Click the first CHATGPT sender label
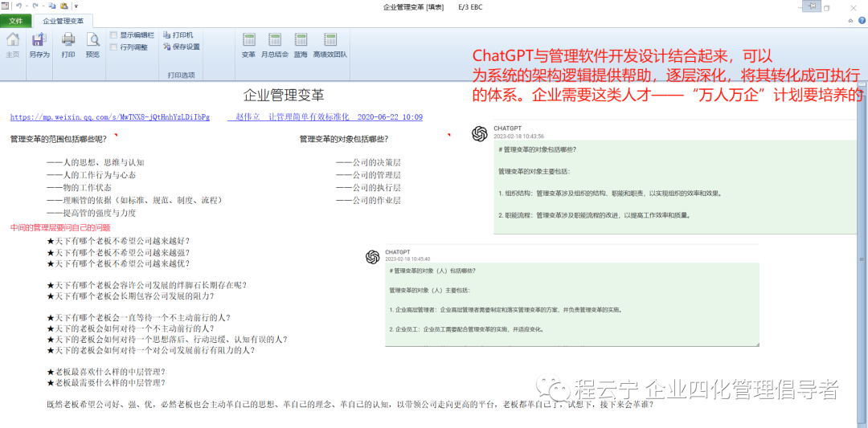Image resolution: width=868 pixels, height=428 pixels. click(507, 128)
